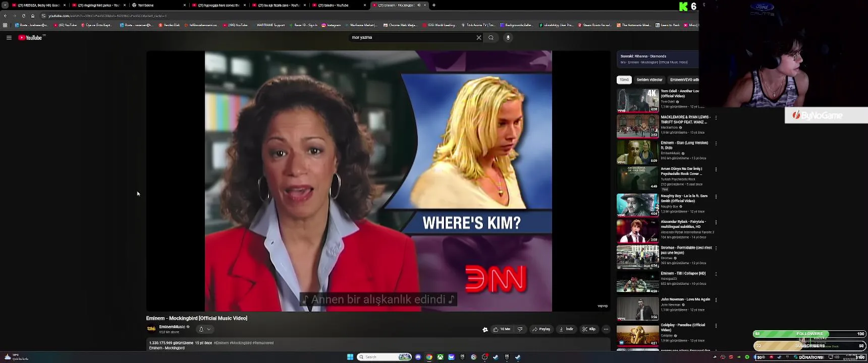Open options menu for Naughty Boy video
This screenshot has width=868, height=363.
pos(716,197)
